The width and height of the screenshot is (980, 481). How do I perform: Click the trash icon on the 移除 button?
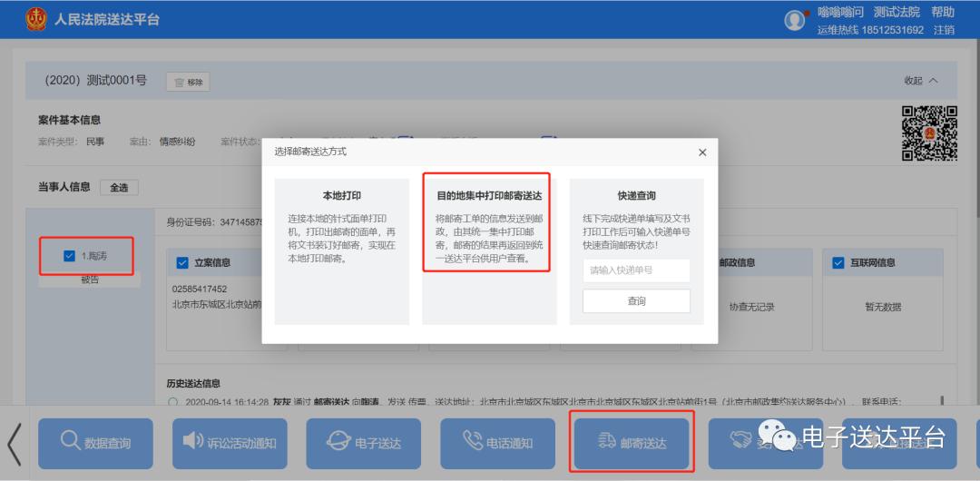[x=179, y=82]
